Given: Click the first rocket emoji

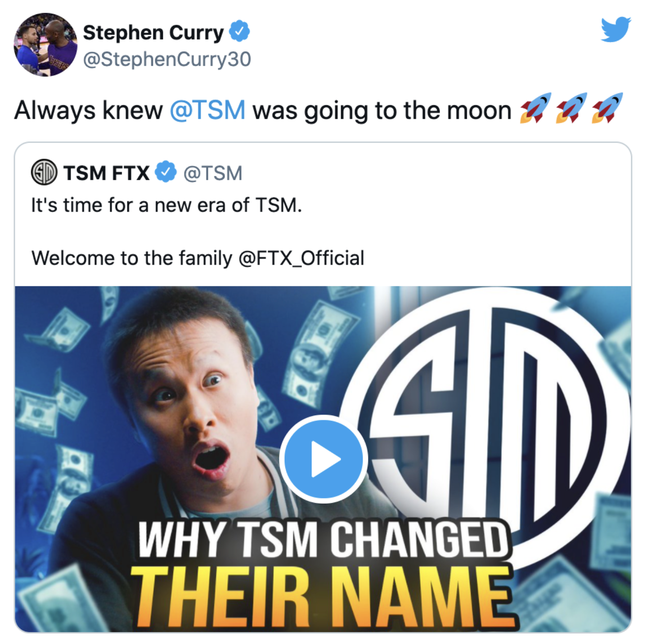Looking at the screenshot, I should (535, 108).
